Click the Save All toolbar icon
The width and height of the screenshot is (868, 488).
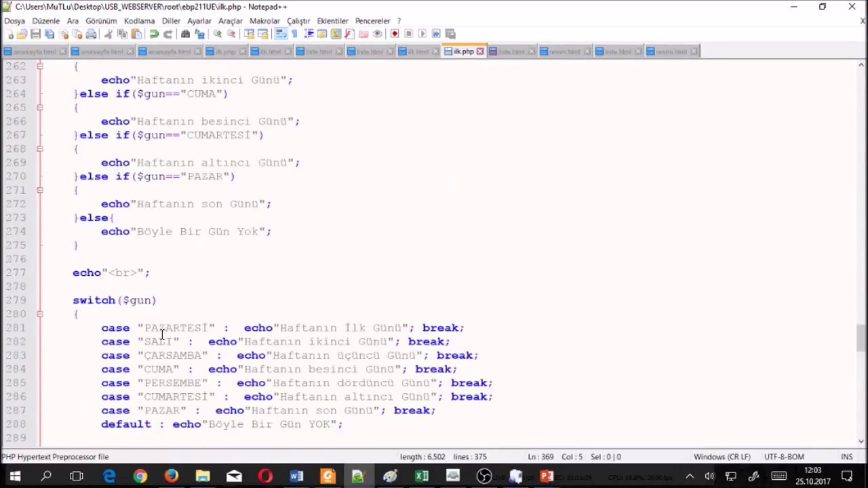49,34
